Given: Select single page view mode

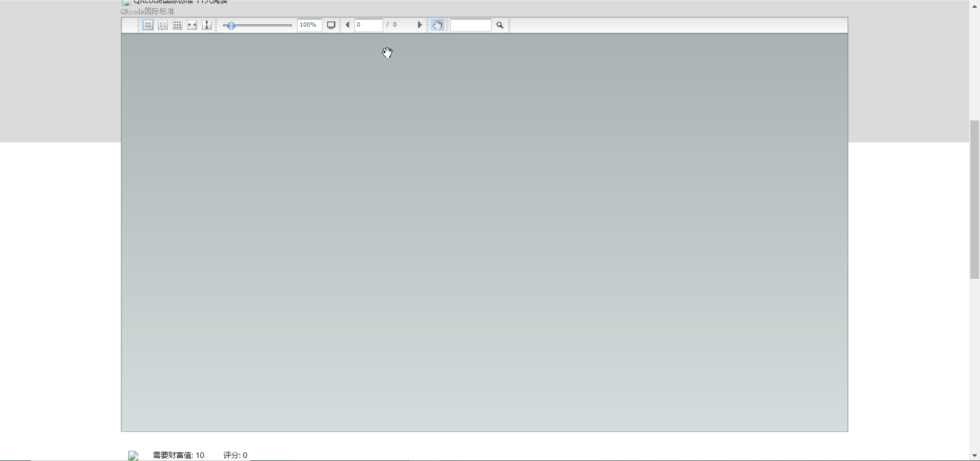Looking at the screenshot, I should tap(148, 25).
